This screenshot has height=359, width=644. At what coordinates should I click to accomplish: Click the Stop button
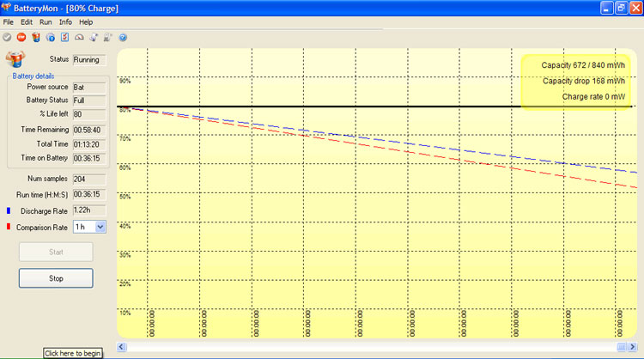[x=56, y=278]
